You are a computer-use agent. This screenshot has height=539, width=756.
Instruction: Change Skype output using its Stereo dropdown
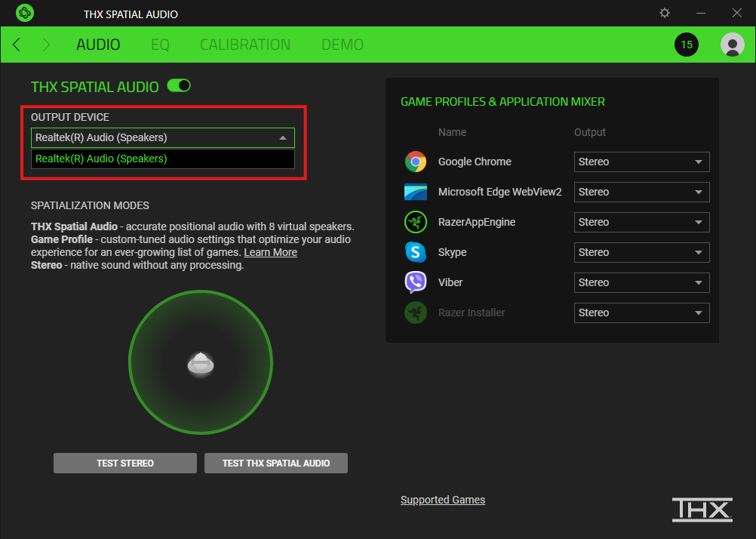(641, 252)
